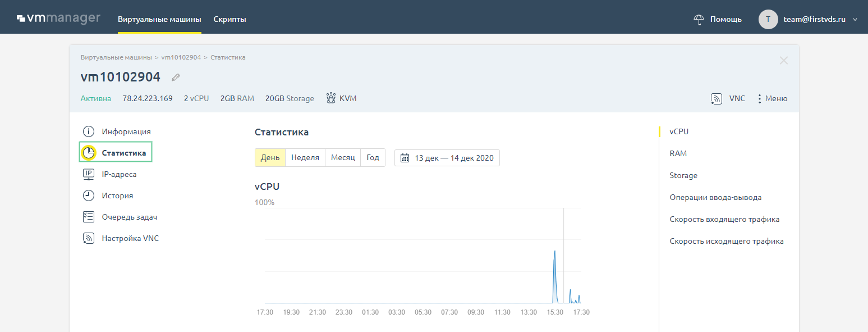Click the Информация info icon
Viewport: 868px width, 332px height.
89,131
